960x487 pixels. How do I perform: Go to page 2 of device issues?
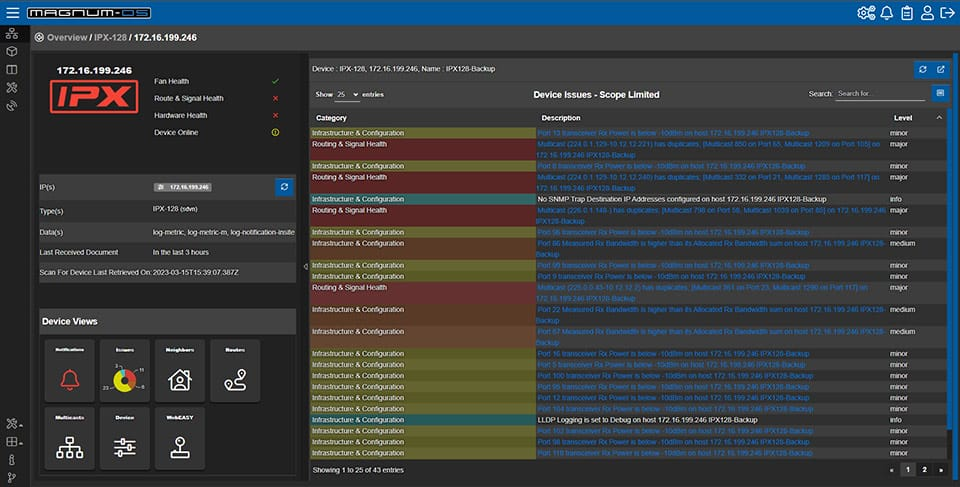tap(924, 469)
